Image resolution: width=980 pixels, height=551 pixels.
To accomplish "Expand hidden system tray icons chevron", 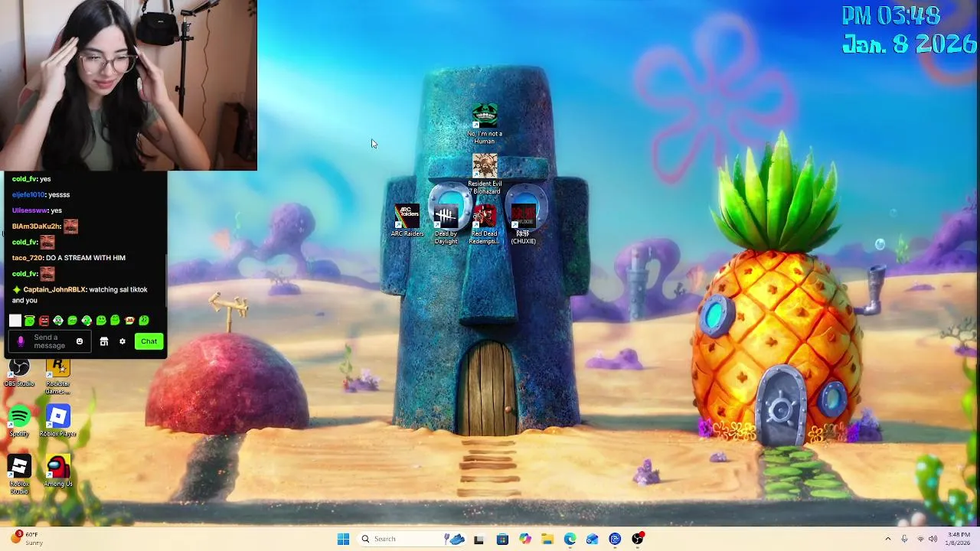I will click(x=888, y=539).
